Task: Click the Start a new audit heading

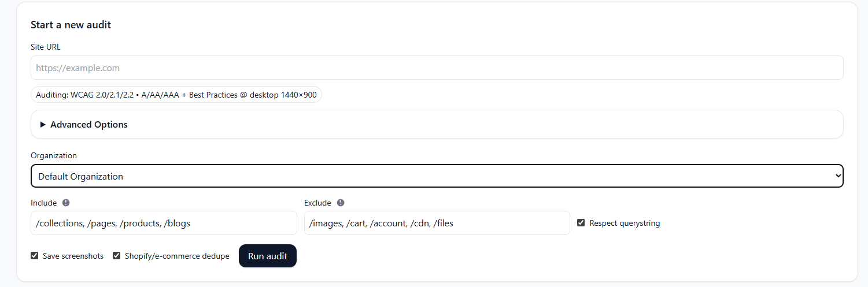Action: (x=71, y=25)
